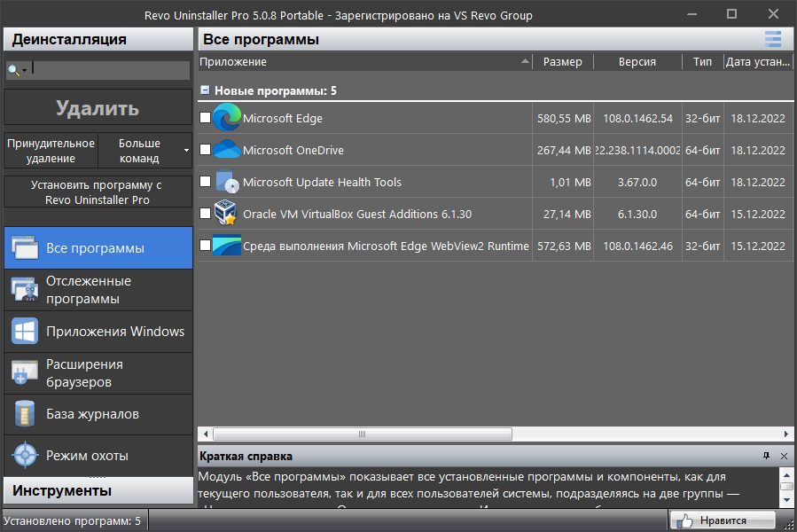The height and width of the screenshot is (532, 797).
Task: Click Установлено программ: 5 status text
Action: tap(72, 520)
